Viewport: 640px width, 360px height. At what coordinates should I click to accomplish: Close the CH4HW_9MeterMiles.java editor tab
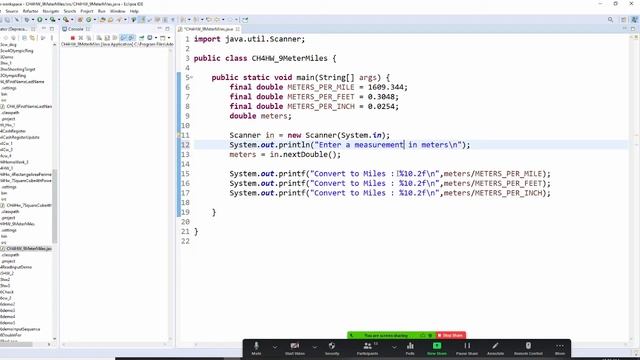(238, 29)
